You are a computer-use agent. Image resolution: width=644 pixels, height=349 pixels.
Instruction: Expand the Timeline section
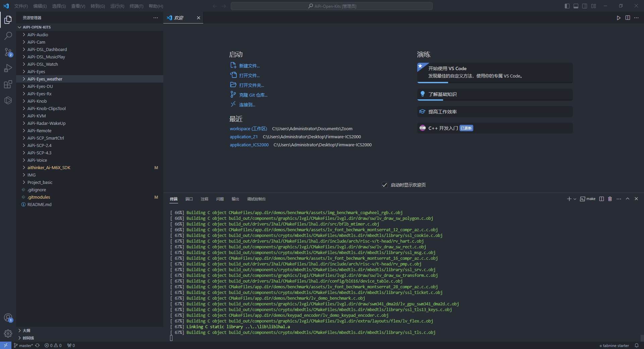tap(90, 338)
